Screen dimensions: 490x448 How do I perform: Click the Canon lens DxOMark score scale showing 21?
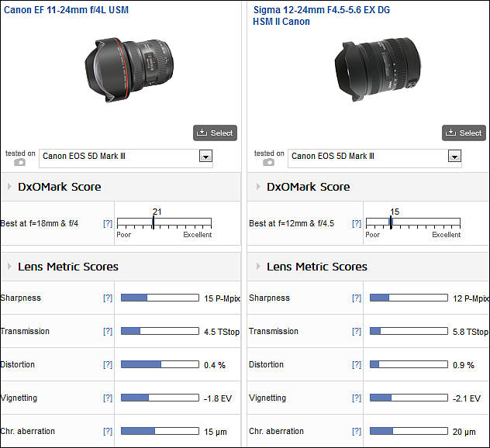tap(164, 222)
